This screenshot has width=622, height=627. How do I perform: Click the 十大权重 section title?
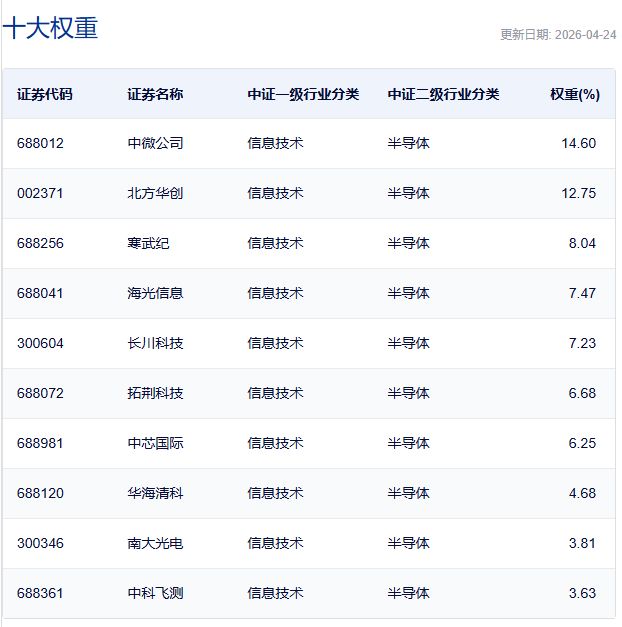50,28
